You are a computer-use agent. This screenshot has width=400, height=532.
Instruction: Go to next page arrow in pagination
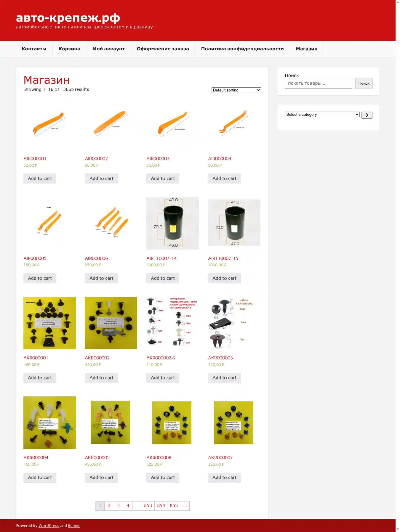185,506
